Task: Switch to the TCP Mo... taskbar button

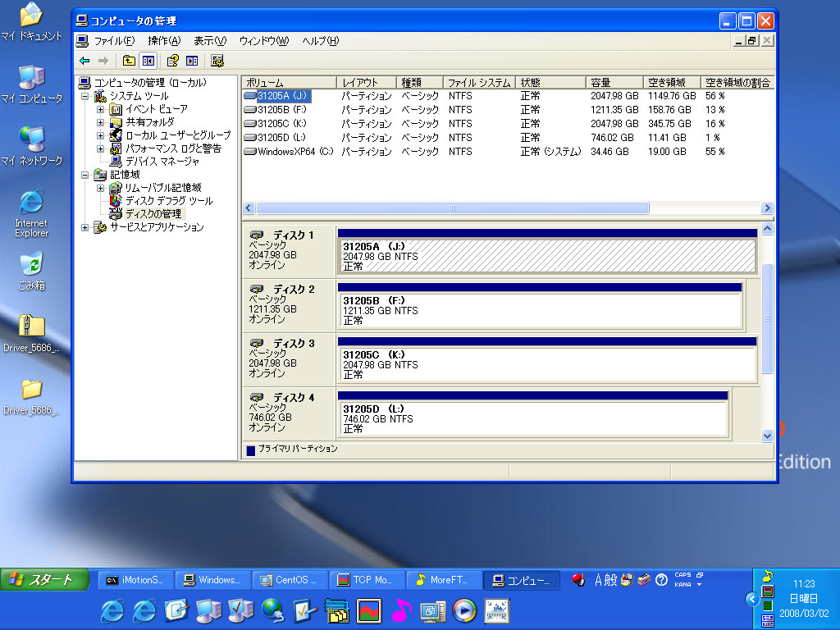Action: pyautogui.click(x=366, y=580)
